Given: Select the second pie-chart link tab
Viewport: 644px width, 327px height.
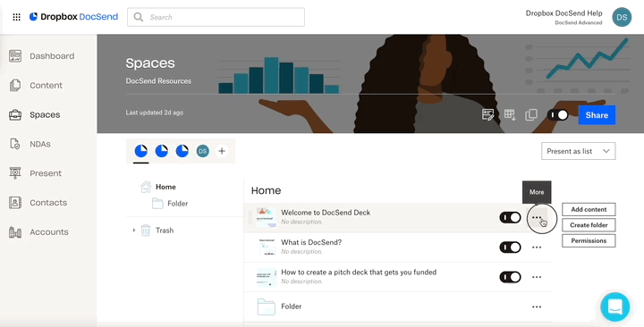Looking at the screenshot, I should tap(161, 151).
